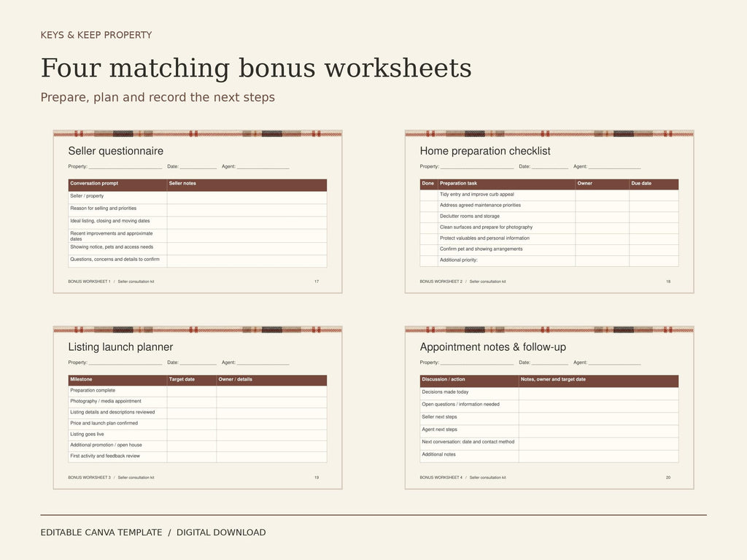The image size is (747, 560).
Task: Click the 'Due date' column header
Action: 654,184
